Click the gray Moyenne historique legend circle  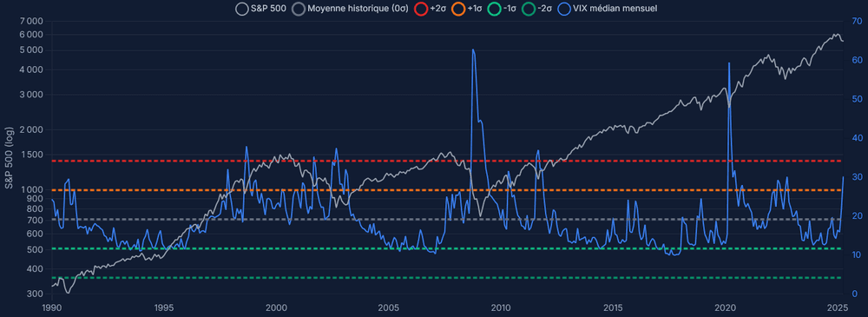299,9
